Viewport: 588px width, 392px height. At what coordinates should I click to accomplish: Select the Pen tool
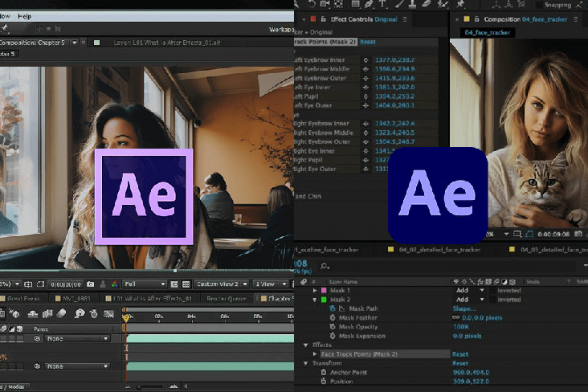click(369, 4)
